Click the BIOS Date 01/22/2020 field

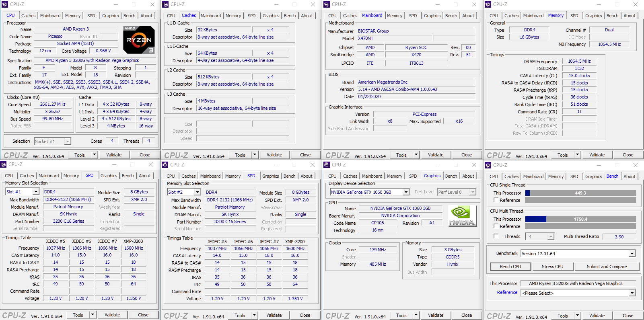(x=416, y=96)
